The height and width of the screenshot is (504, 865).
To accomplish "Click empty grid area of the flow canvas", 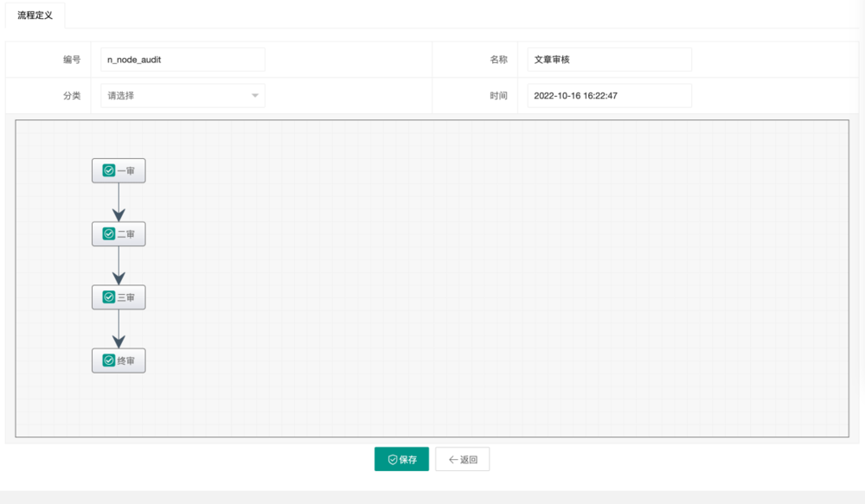I will point(519,277).
